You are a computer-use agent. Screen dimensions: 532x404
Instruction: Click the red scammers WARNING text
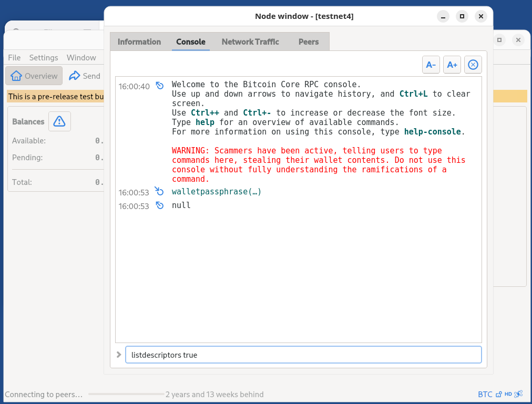tap(318, 165)
